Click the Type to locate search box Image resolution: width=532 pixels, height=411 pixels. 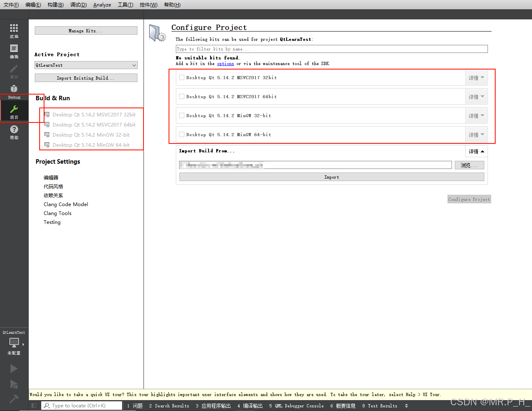click(x=82, y=406)
